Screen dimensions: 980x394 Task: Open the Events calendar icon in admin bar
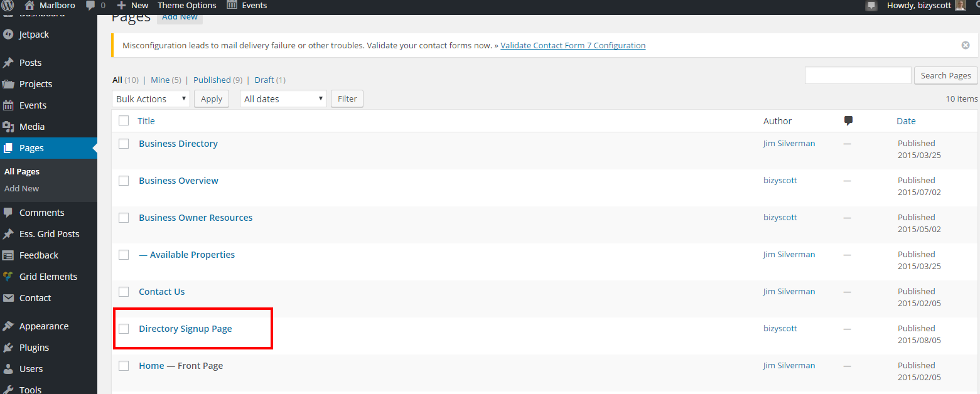pos(232,5)
